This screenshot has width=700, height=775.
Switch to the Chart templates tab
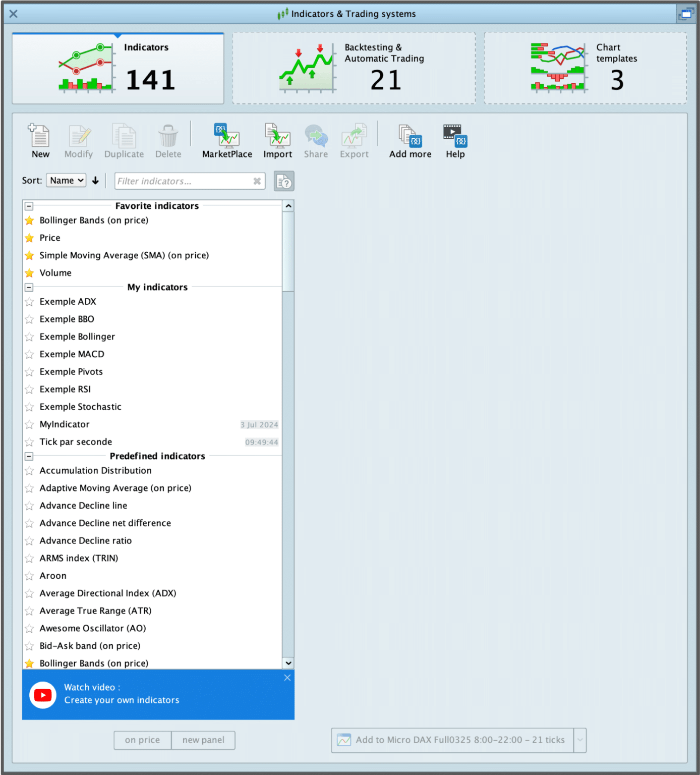pos(585,69)
